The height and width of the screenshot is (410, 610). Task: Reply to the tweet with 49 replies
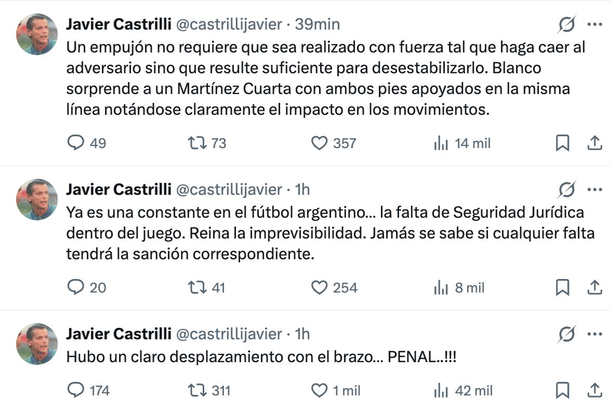point(76,144)
